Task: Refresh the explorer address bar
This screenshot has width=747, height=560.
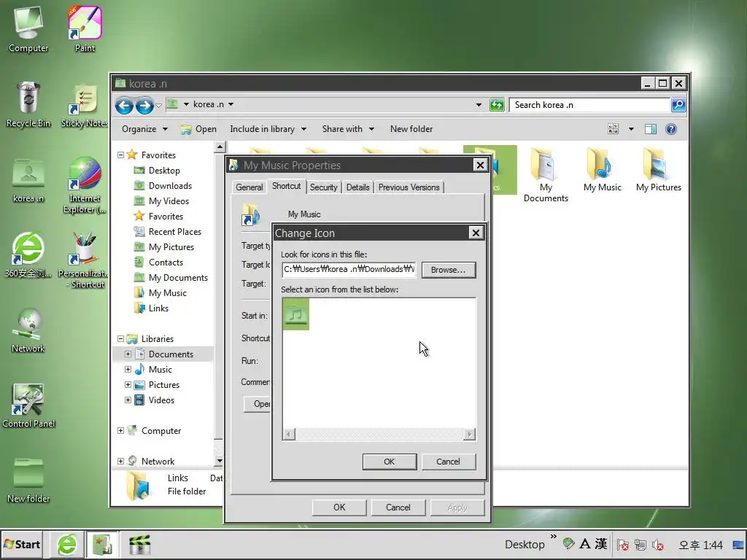Action: pos(497,105)
